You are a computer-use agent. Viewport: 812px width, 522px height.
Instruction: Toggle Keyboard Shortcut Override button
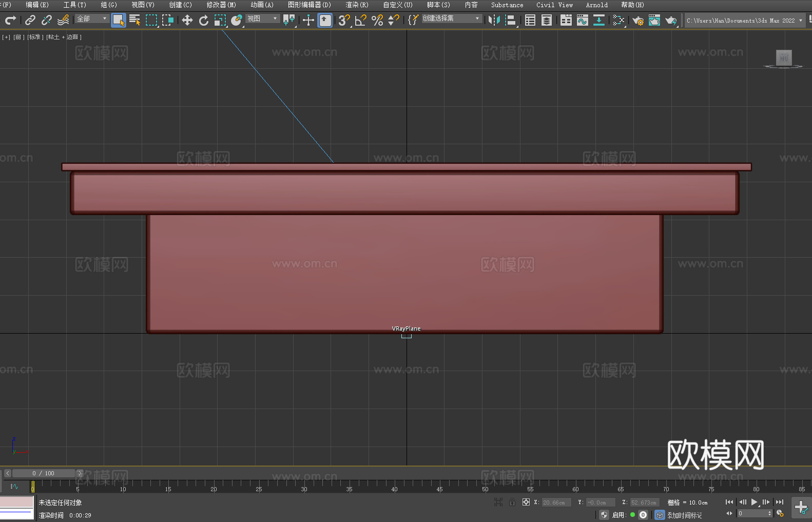click(x=325, y=20)
